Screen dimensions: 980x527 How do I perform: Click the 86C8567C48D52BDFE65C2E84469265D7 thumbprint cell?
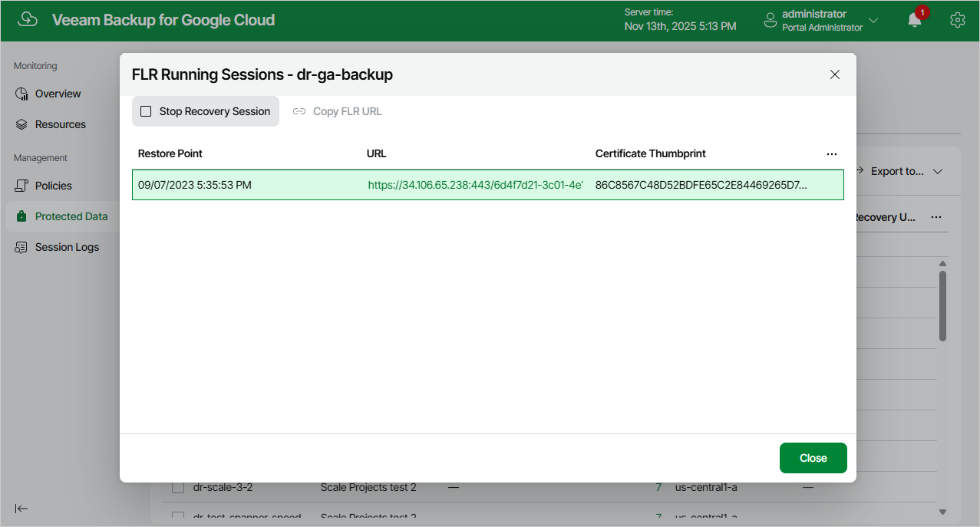point(701,185)
